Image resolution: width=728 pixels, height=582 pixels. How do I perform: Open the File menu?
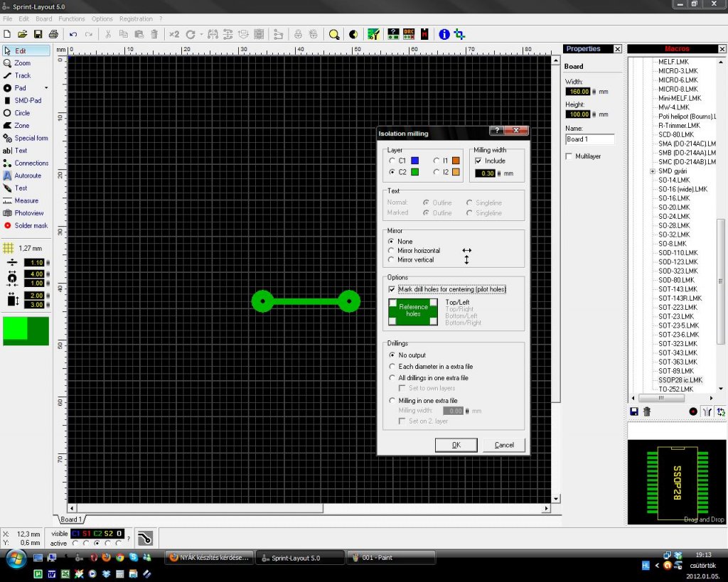pos(7,18)
